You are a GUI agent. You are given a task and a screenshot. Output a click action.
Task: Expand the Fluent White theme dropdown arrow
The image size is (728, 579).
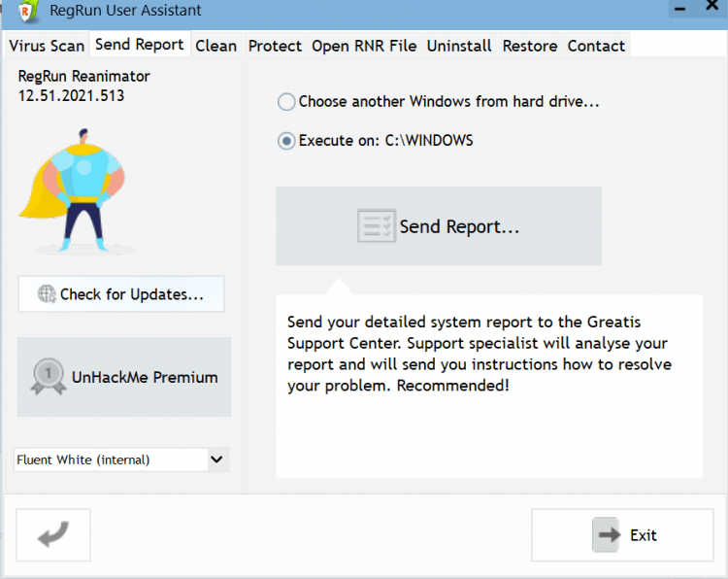[216, 460]
